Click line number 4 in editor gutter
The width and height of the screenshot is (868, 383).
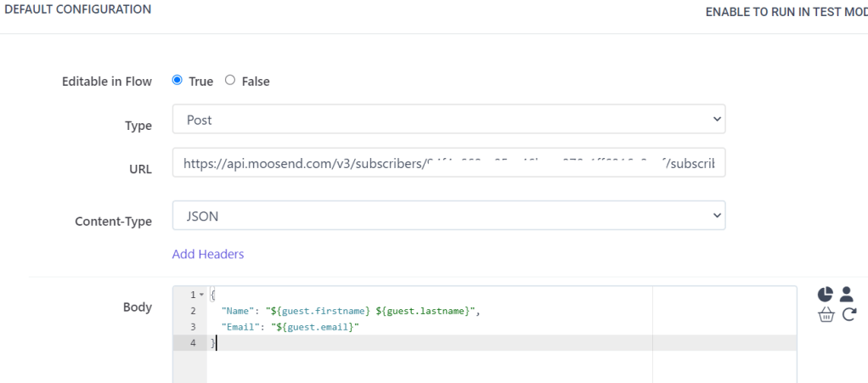193,343
